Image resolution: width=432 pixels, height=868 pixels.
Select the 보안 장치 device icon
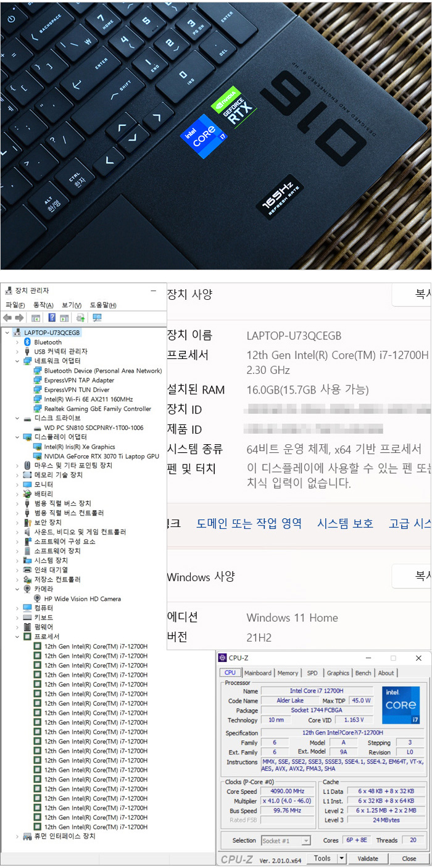point(27,523)
